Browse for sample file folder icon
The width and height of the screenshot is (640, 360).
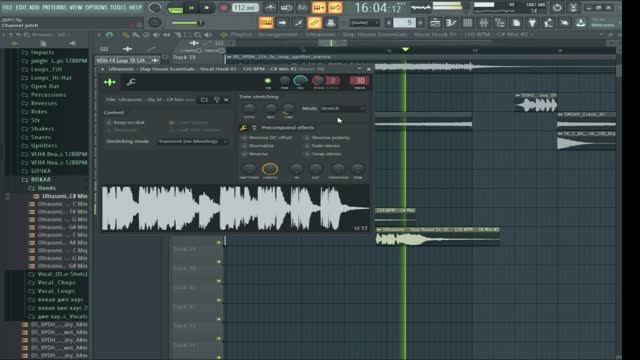[x=204, y=100]
